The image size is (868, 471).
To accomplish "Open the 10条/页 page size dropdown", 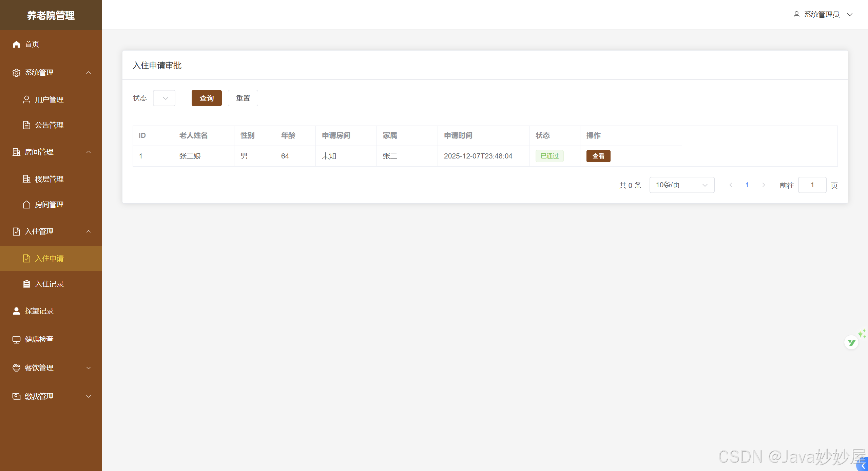I will pyautogui.click(x=681, y=185).
